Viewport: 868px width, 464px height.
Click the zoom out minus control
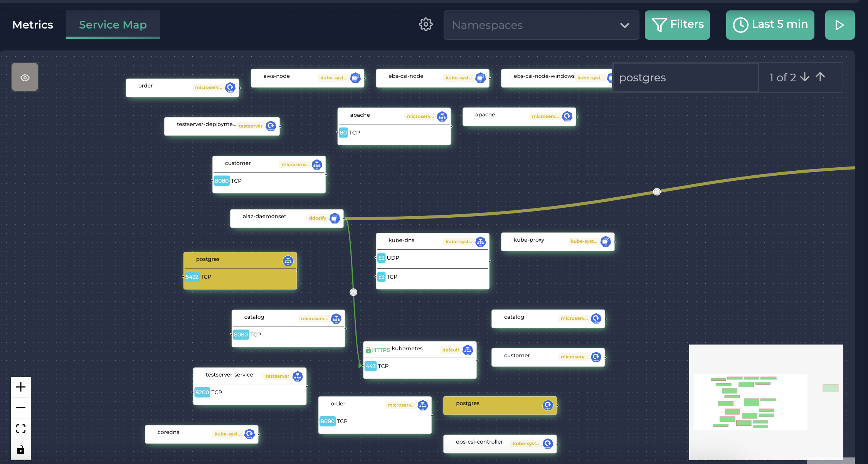20,407
